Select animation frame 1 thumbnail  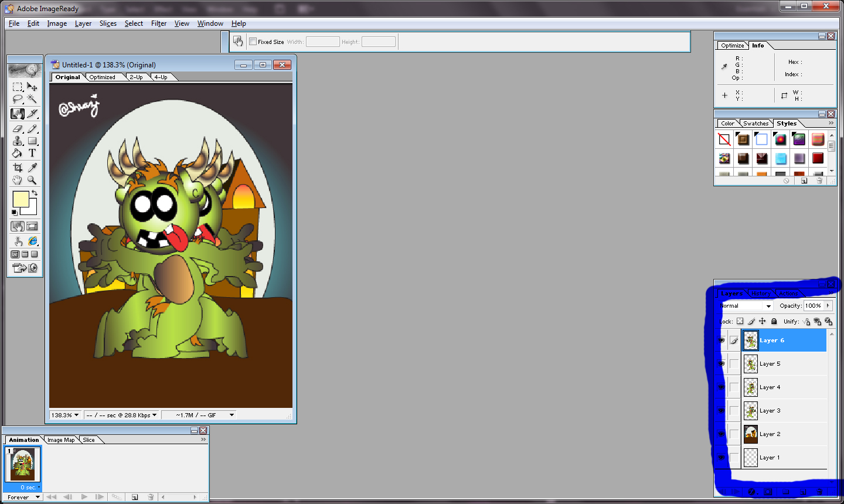click(x=23, y=466)
